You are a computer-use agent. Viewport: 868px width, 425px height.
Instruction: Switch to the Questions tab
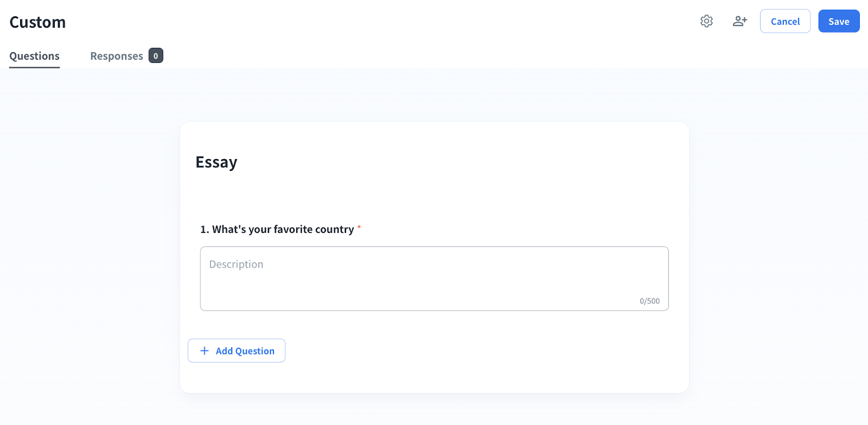34,56
